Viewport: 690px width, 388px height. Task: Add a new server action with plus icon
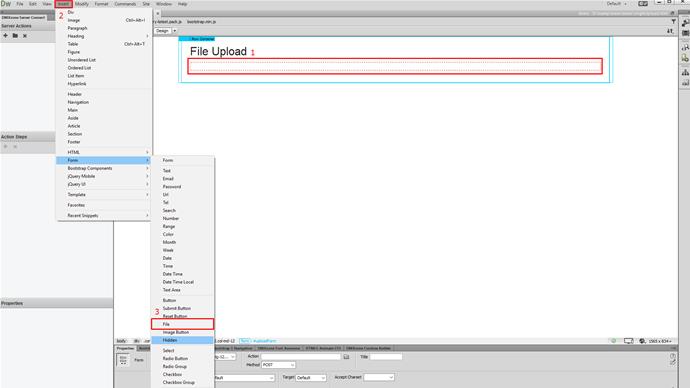click(x=5, y=36)
